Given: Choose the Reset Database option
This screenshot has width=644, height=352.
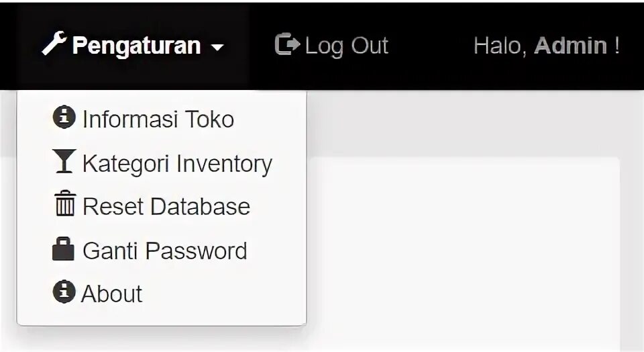Looking at the screenshot, I should [166, 206].
